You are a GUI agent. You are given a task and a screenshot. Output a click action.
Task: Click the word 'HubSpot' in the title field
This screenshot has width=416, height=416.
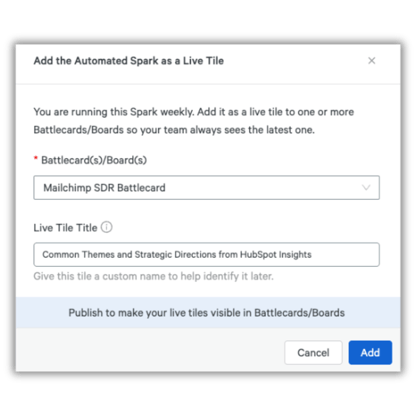coord(258,255)
